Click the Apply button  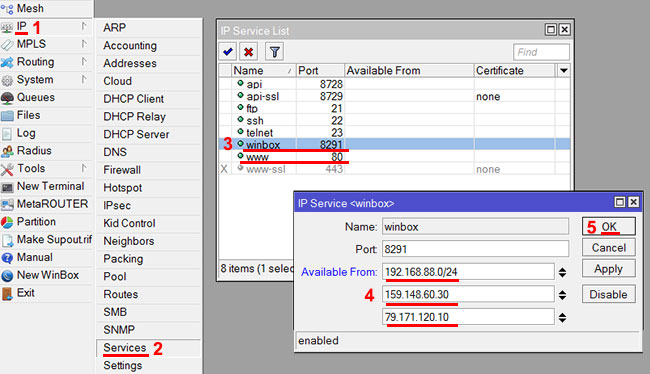[609, 269]
